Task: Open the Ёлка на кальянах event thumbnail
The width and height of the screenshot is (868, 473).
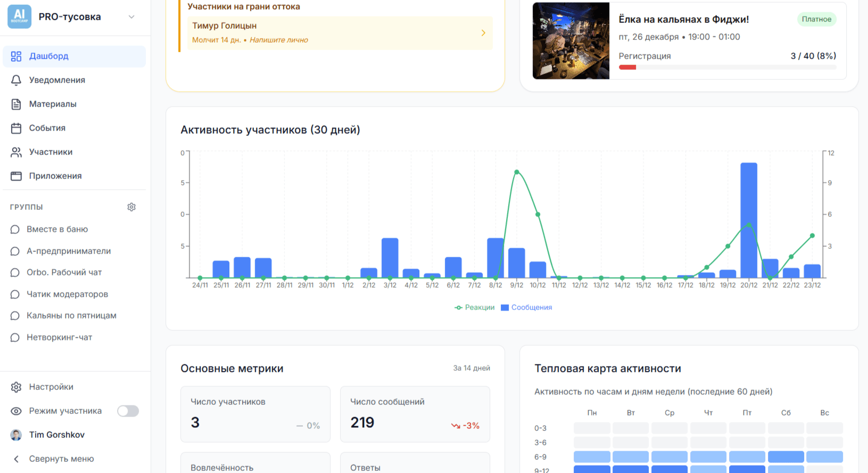Action: click(x=571, y=41)
